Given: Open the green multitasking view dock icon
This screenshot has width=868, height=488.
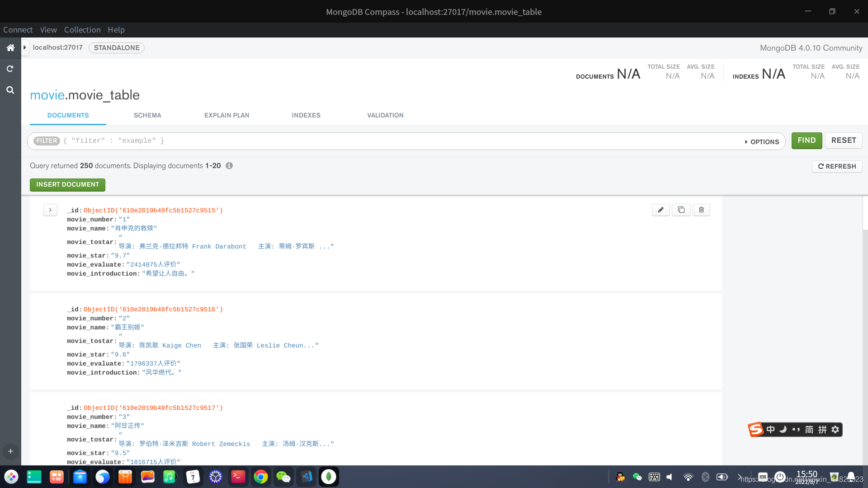Looking at the screenshot, I should coord(34,477).
